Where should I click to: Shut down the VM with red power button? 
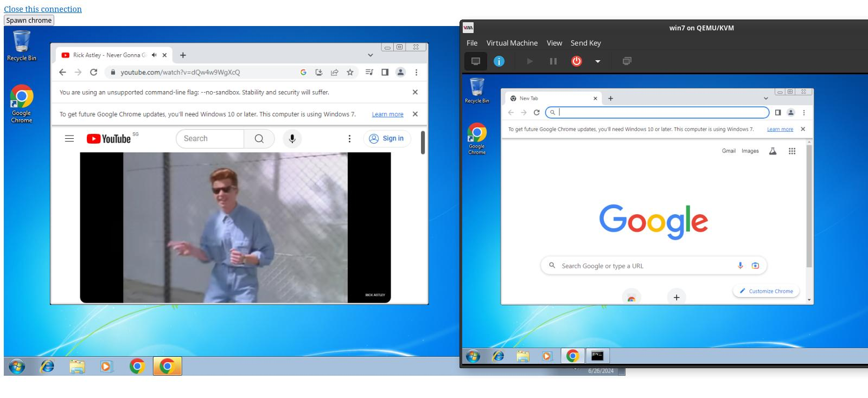tap(577, 61)
